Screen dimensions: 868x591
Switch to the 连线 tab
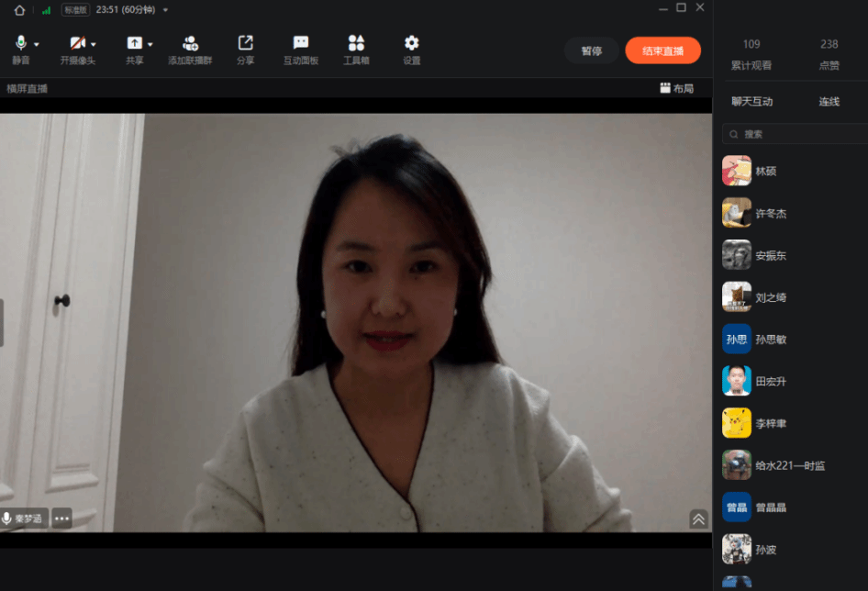coord(829,102)
